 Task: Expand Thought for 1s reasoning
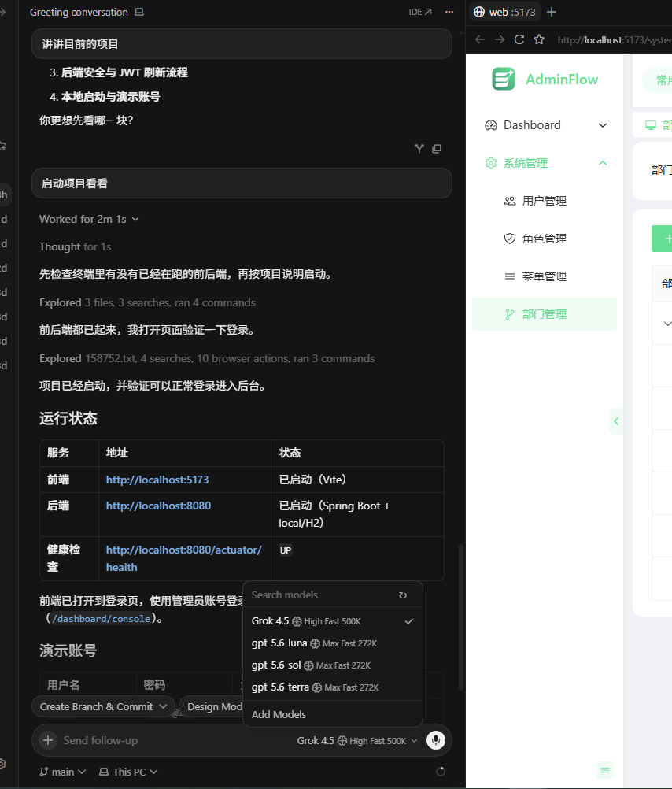pos(75,247)
